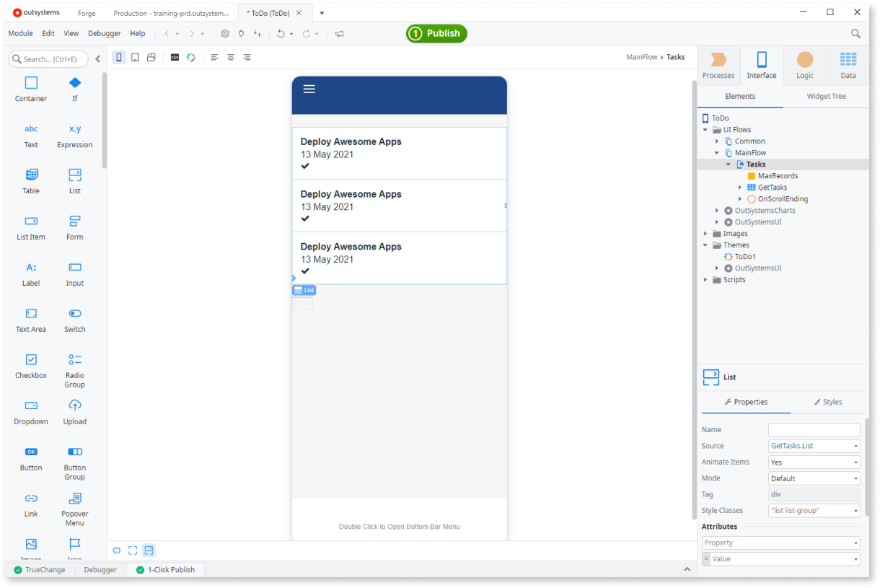Image resolution: width=880 pixels, height=588 pixels.
Task: Open the Debugger menu
Action: [104, 33]
